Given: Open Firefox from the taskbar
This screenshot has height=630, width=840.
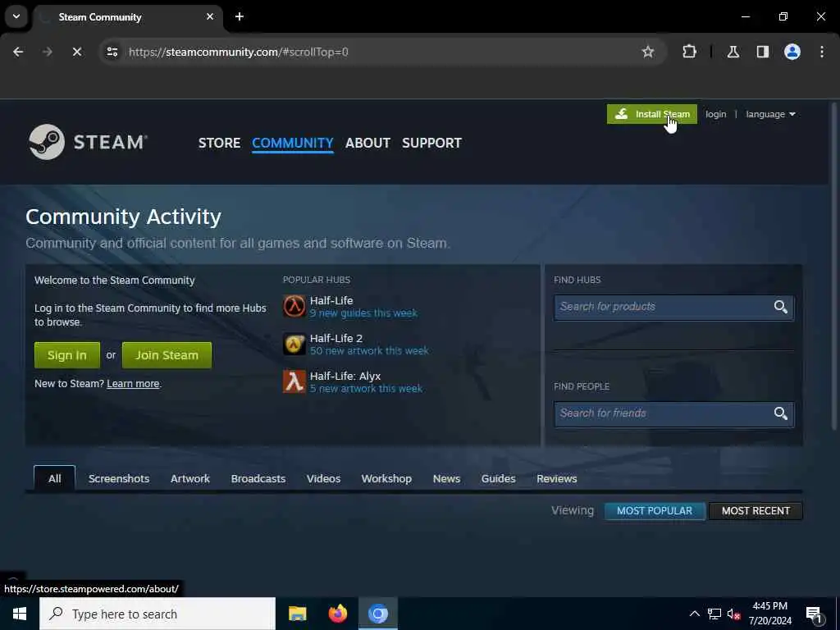Looking at the screenshot, I should coord(337,614).
